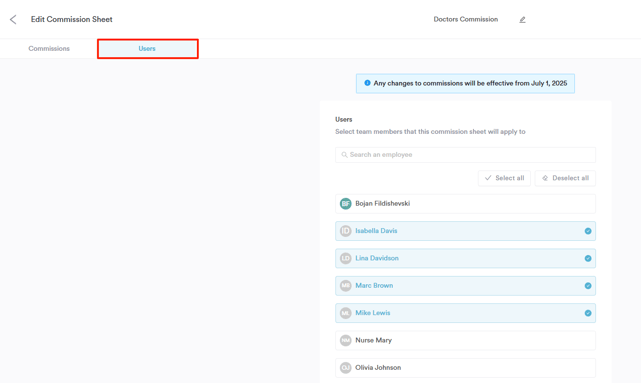Focus the Search an employee field
Viewport: 641px width, 383px height.
pyautogui.click(x=465, y=155)
